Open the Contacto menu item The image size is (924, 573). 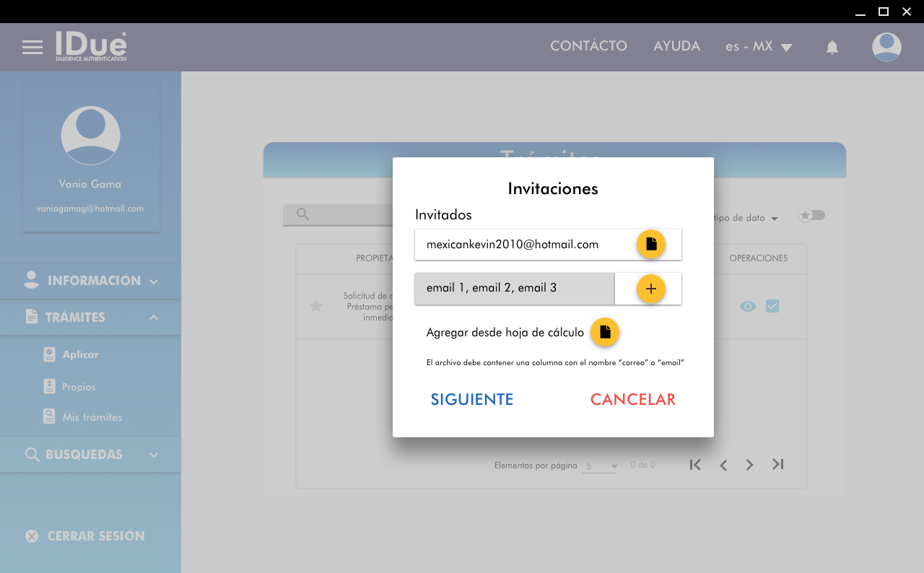tap(588, 46)
